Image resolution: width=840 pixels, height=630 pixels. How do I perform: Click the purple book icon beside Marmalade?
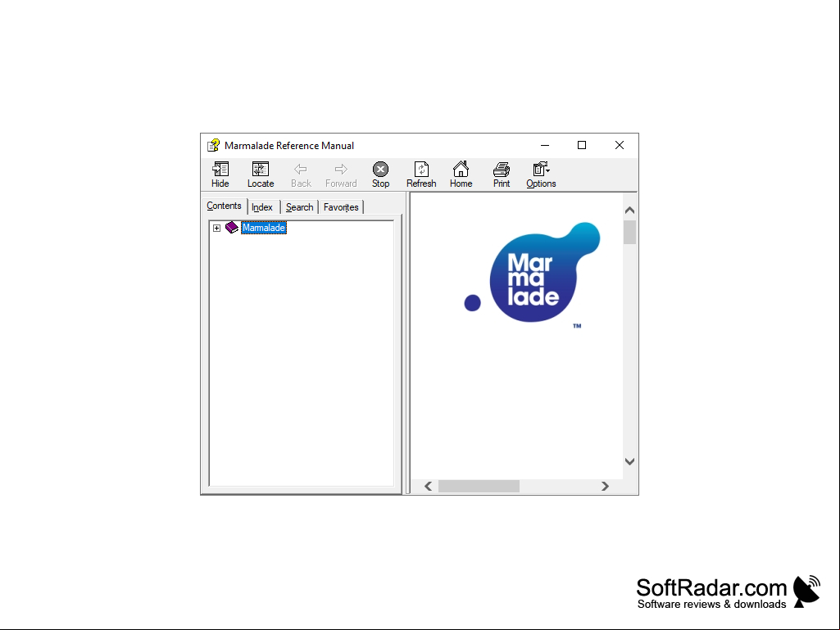(231, 228)
